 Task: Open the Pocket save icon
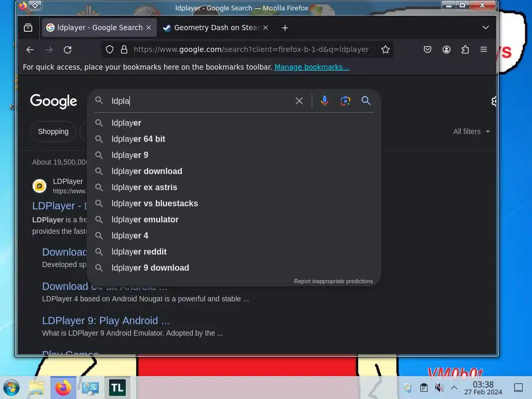(428, 49)
